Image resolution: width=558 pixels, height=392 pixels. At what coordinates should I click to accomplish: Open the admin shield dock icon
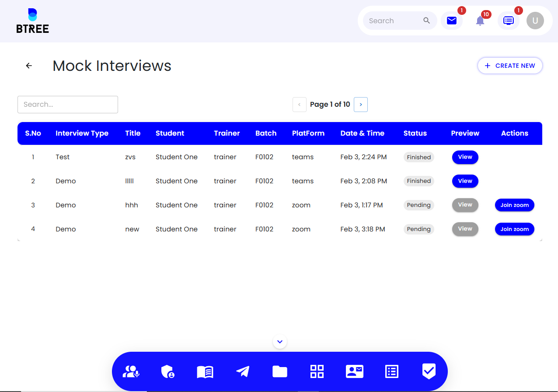click(168, 372)
